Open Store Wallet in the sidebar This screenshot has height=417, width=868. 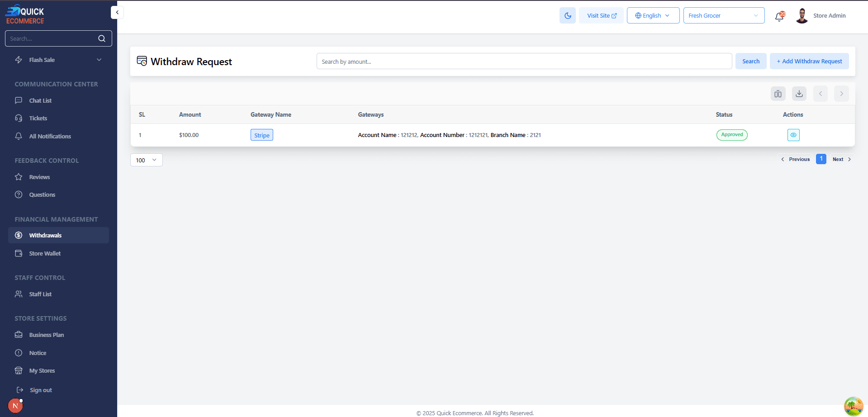tap(45, 253)
